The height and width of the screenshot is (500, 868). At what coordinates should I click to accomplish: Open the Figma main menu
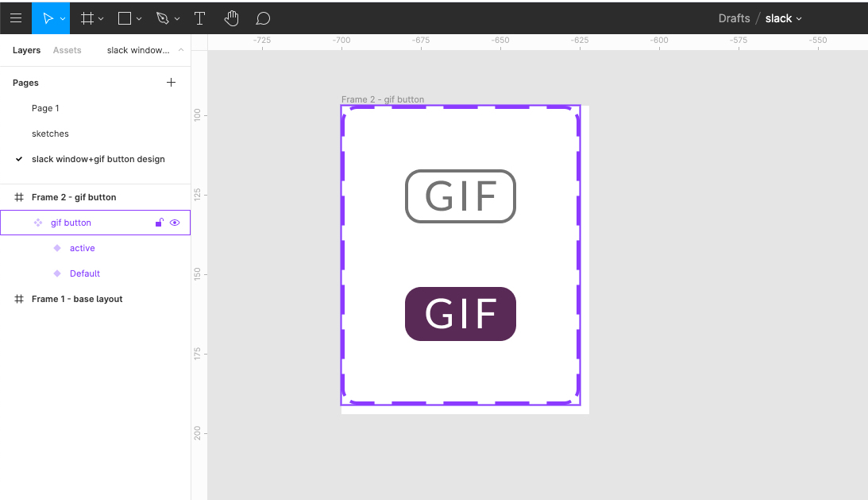click(x=16, y=17)
